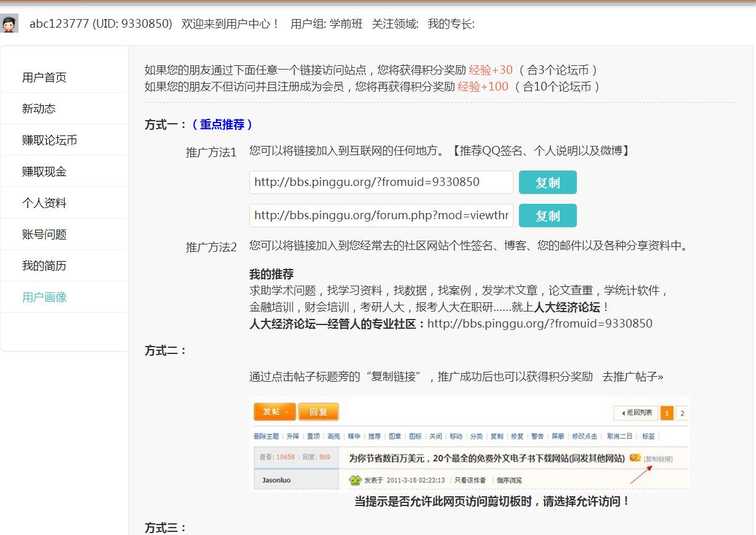The height and width of the screenshot is (535, 756).
Task: Click the 推广方法2 label
Action: coord(211,247)
